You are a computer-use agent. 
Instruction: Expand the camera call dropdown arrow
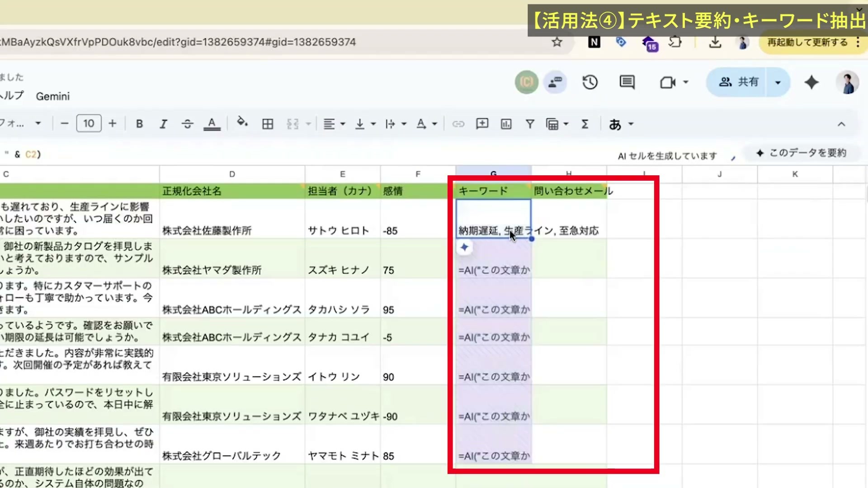click(x=685, y=82)
